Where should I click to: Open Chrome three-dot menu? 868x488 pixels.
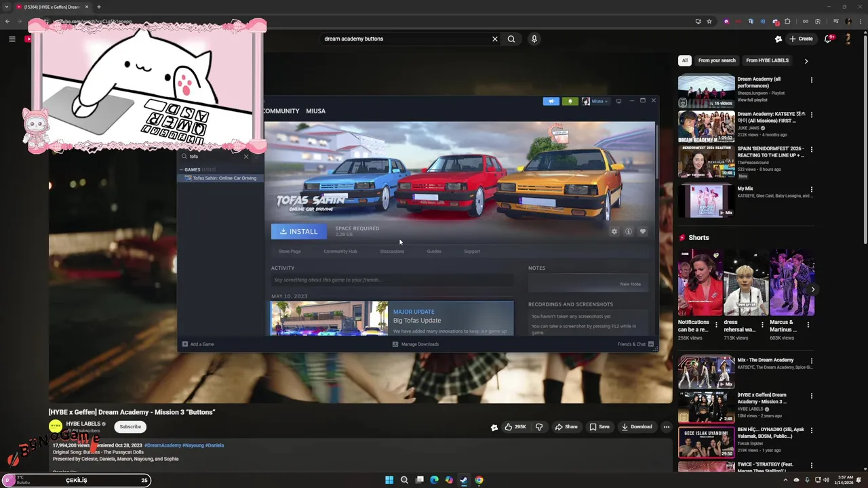859,21
